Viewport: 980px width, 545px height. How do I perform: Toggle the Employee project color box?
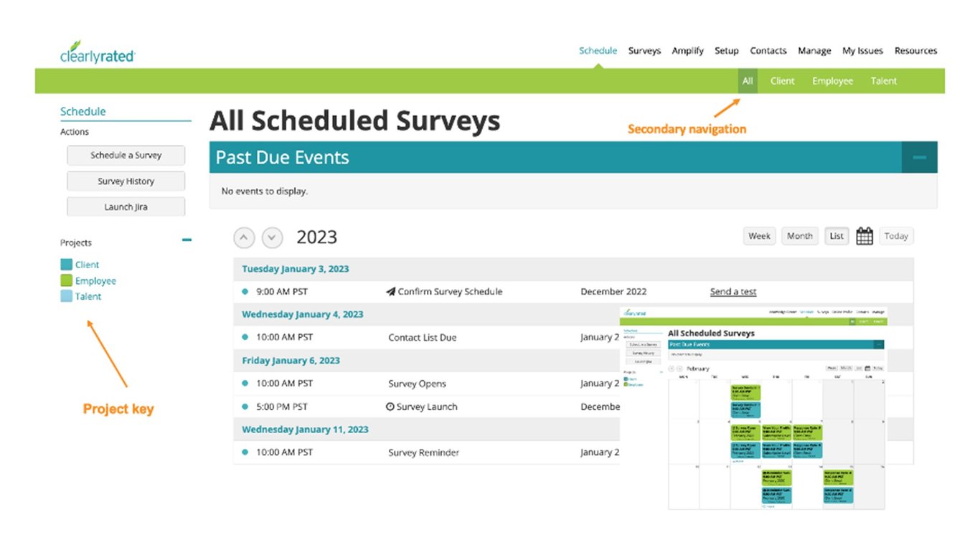pos(66,280)
